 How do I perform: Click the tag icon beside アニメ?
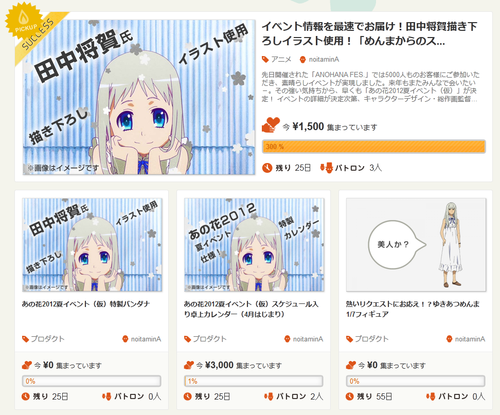point(265,59)
